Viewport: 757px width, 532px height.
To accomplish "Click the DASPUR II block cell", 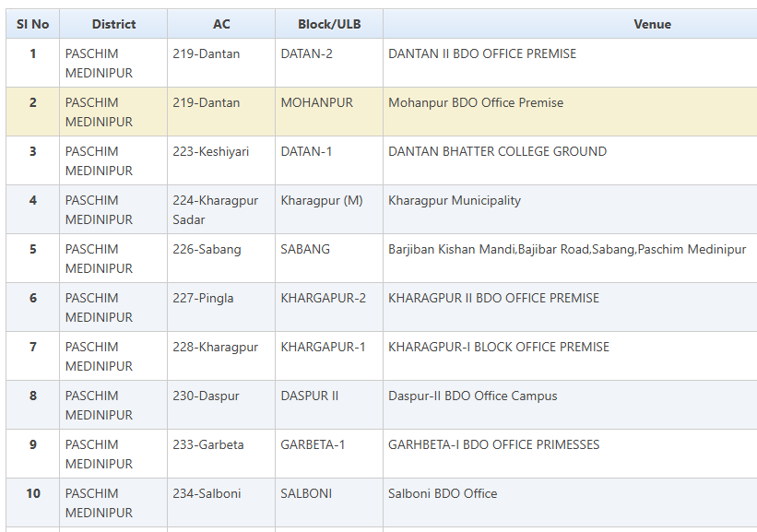I will (x=310, y=396).
